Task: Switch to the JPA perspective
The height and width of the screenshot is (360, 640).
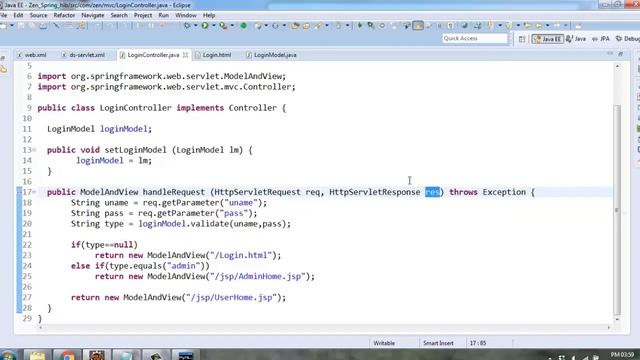Action: click(601, 39)
